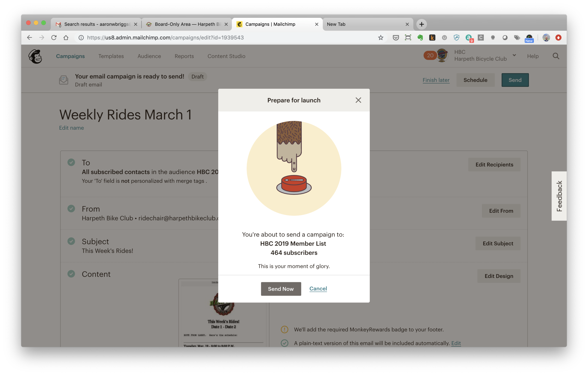Click the Mailchimp Freddie logo
Image resolution: width=588 pixels, height=375 pixels.
coord(35,56)
